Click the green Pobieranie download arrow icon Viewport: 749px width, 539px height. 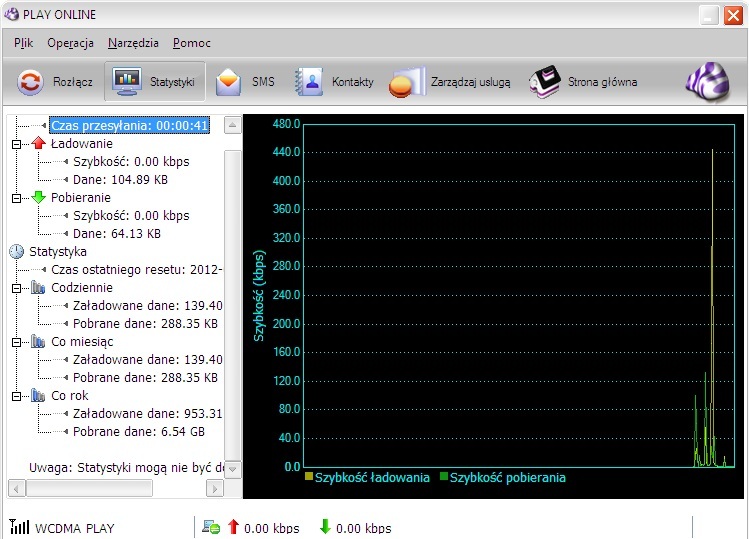point(39,197)
